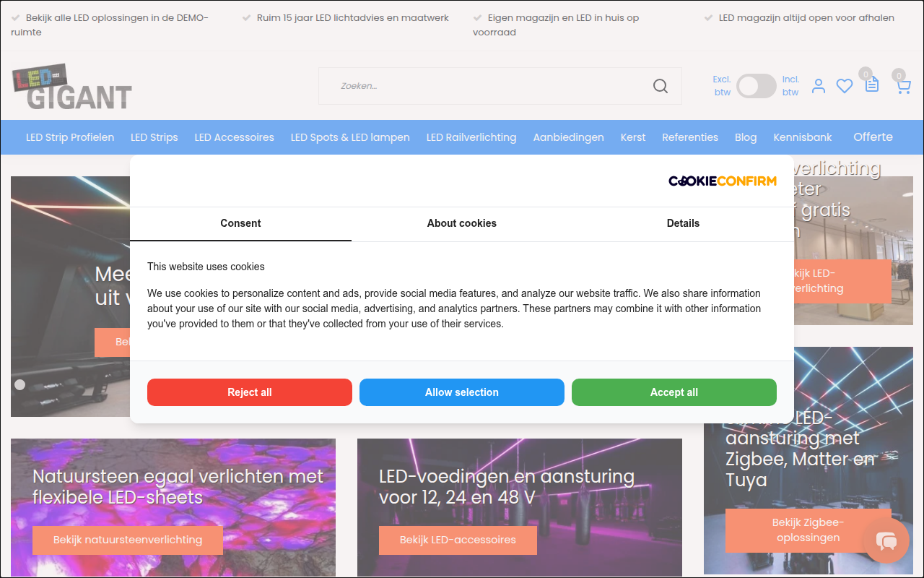The width and height of the screenshot is (924, 578).
Task: Open LED Railverlichting menu
Action: 471,137
